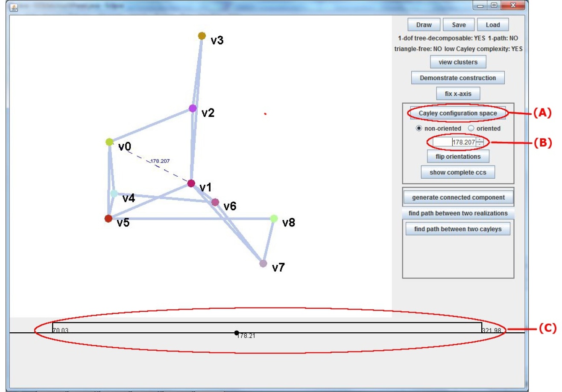Click show complete ccs button
The height and width of the screenshot is (392, 562).
pos(458,172)
